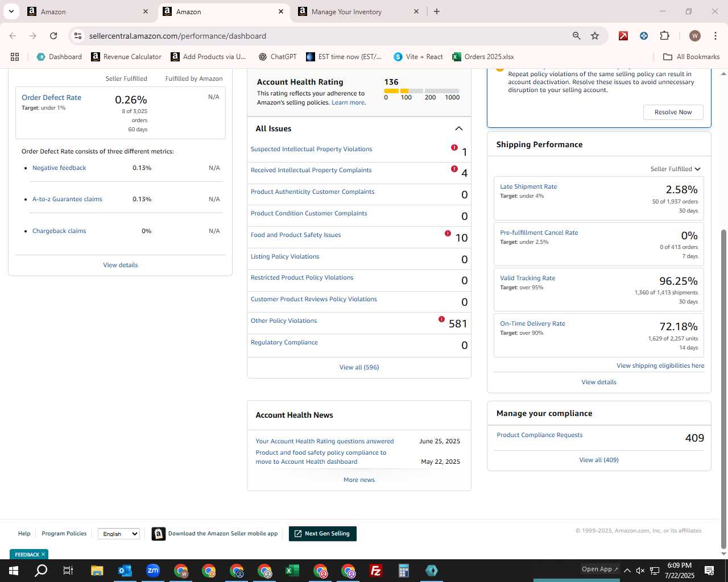Open Food and Product Safety Issues link
The width and height of the screenshot is (728, 582).
click(296, 235)
